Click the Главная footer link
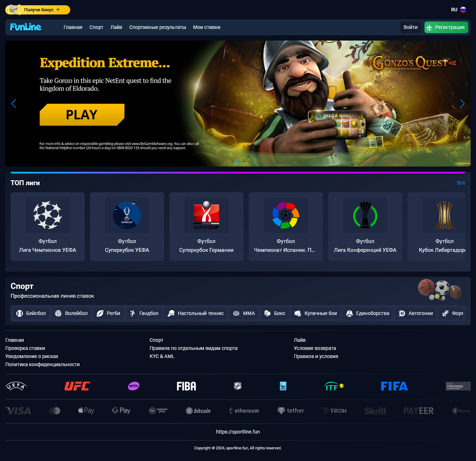Screen dimensions: 476x461 point(14,340)
